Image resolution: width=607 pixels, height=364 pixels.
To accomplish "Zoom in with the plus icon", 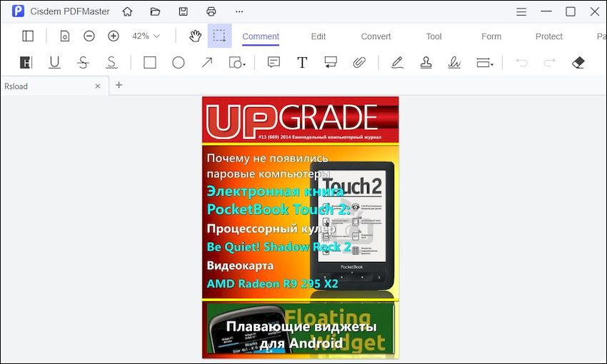I will (x=113, y=36).
